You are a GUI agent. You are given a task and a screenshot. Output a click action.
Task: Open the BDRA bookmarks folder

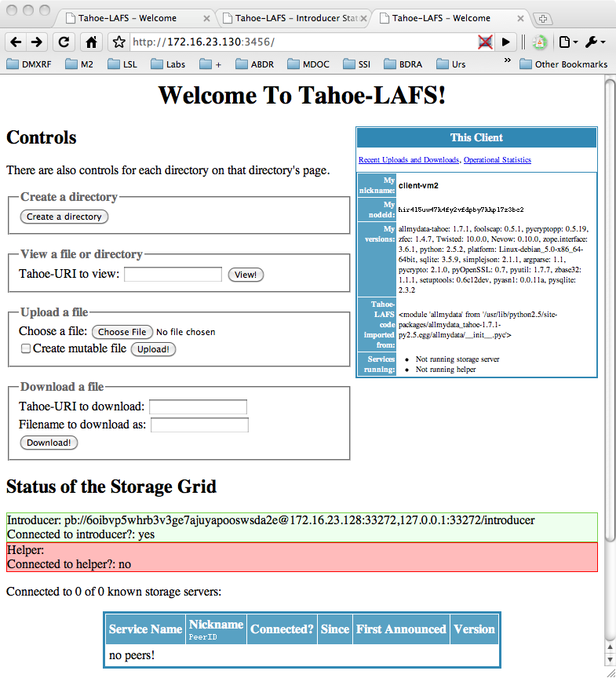[403, 64]
